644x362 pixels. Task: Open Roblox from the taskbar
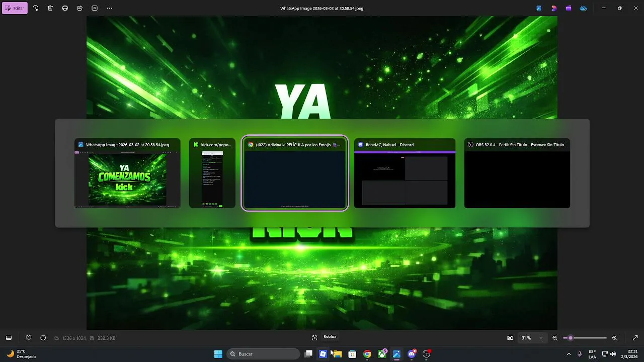tap(323, 354)
